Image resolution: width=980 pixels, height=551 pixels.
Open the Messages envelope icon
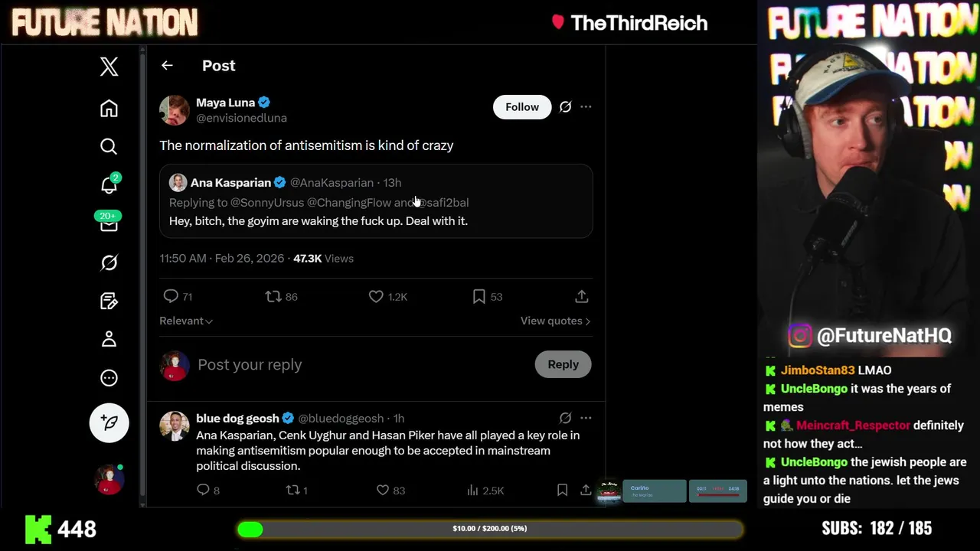(109, 225)
